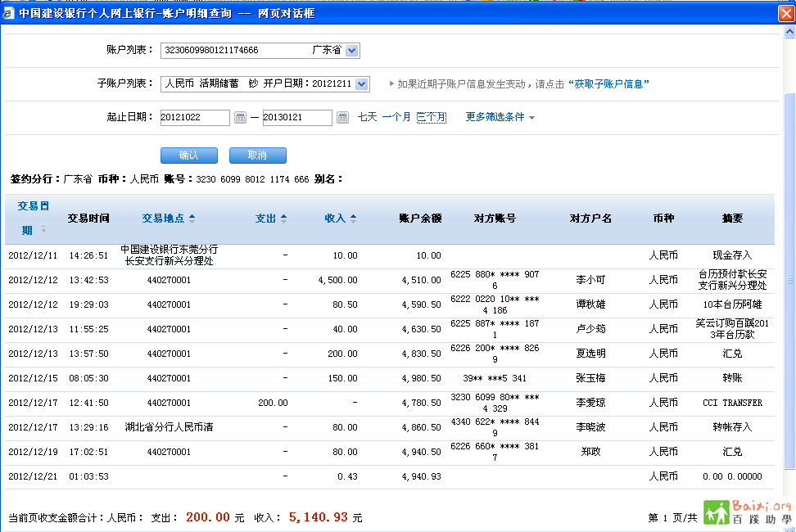Click the Internet Explorer icon in title bar
The image size is (796, 532).
pos(7,13)
